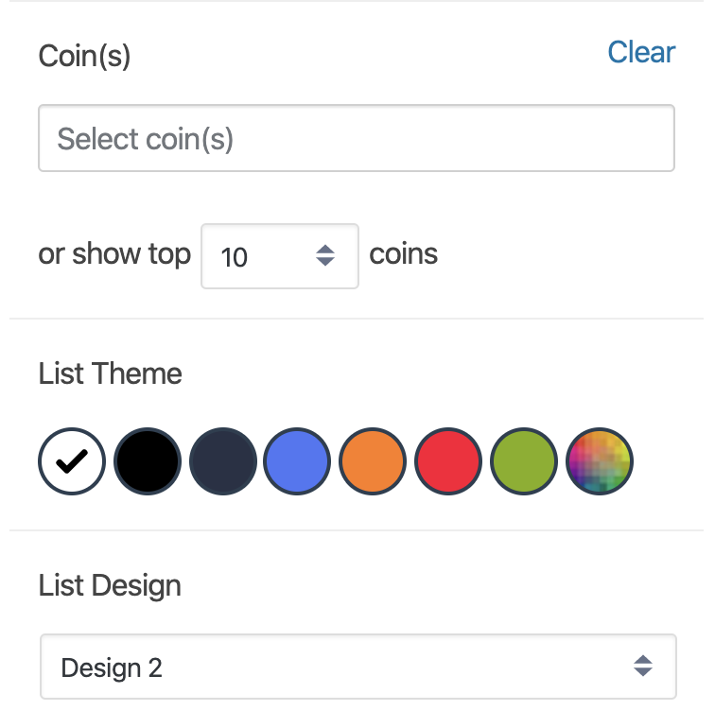This screenshot has width=715, height=728.
Task: Increase top coins count with up arrow
Action: pyautogui.click(x=325, y=250)
